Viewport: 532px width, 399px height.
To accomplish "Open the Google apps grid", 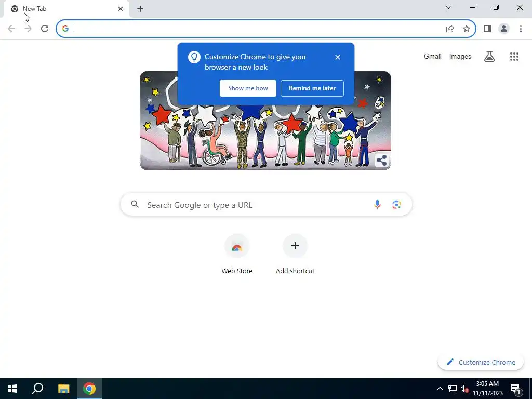I will pos(514,57).
